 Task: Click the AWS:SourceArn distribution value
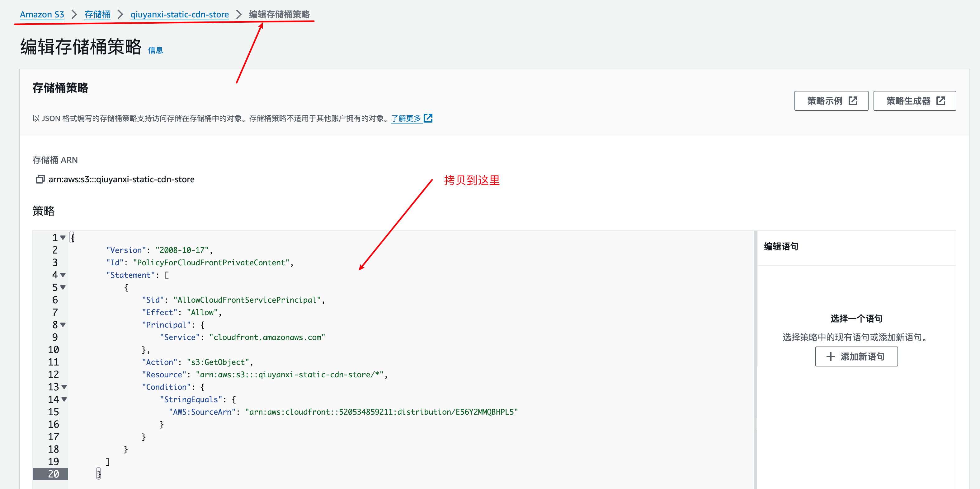click(x=382, y=412)
